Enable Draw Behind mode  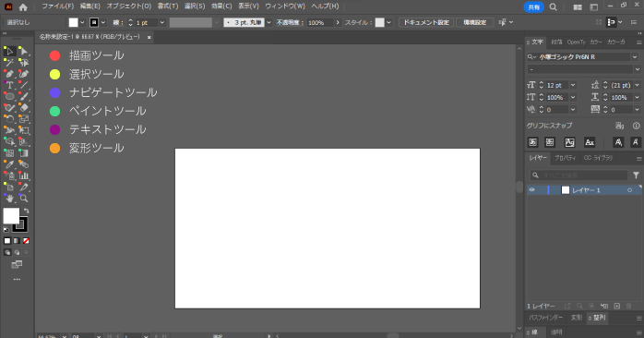[17, 252]
